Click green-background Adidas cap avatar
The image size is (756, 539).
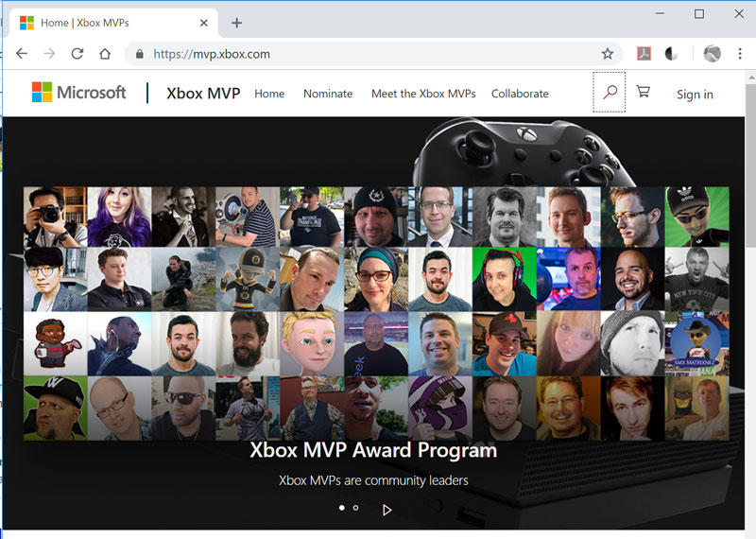tap(696, 217)
